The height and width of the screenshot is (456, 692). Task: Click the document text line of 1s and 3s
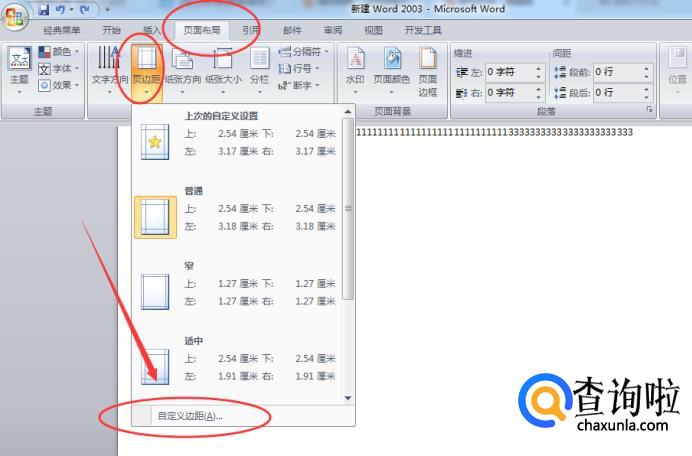[x=494, y=132]
